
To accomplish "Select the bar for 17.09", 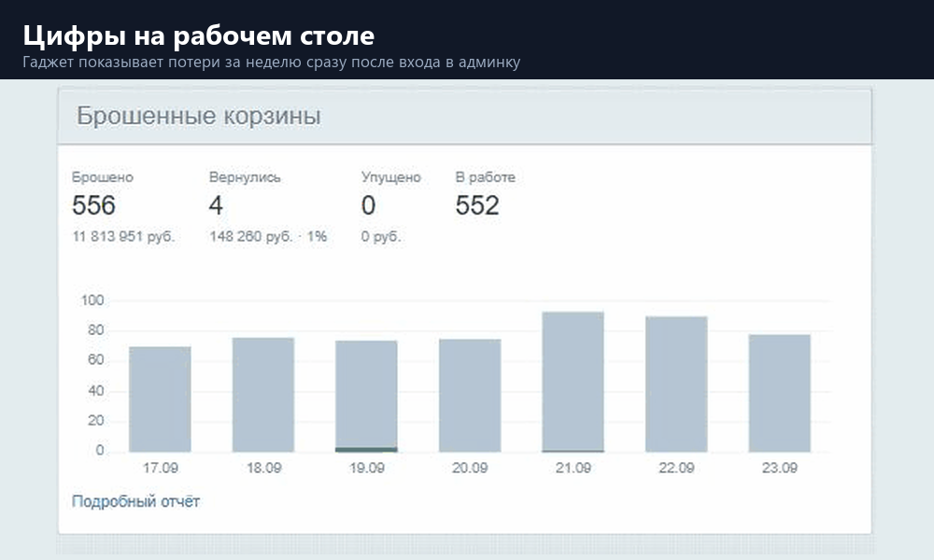I will point(161,399).
